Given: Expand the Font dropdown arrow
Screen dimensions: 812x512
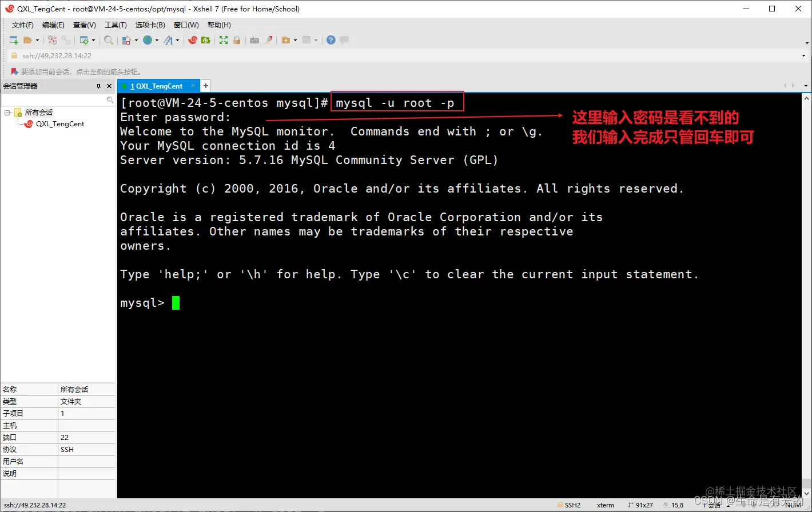Looking at the screenshot, I should [x=178, y=40].
